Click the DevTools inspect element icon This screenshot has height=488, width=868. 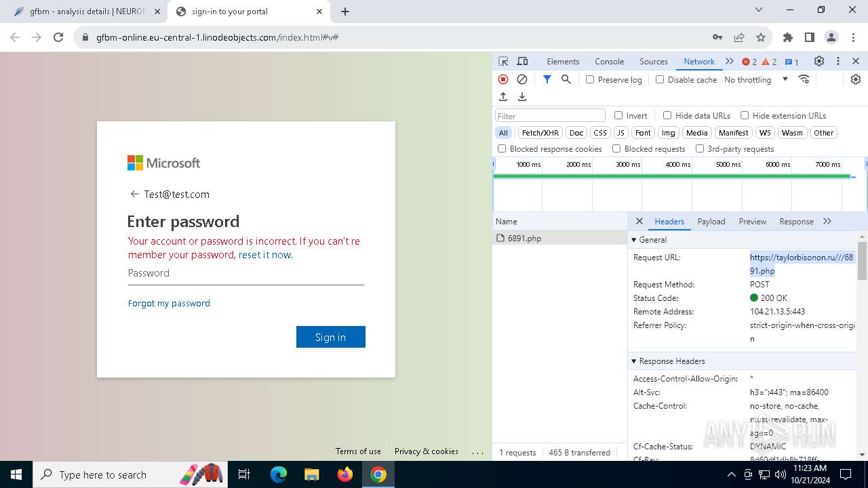pyautogui.click(x=503, y=61)
